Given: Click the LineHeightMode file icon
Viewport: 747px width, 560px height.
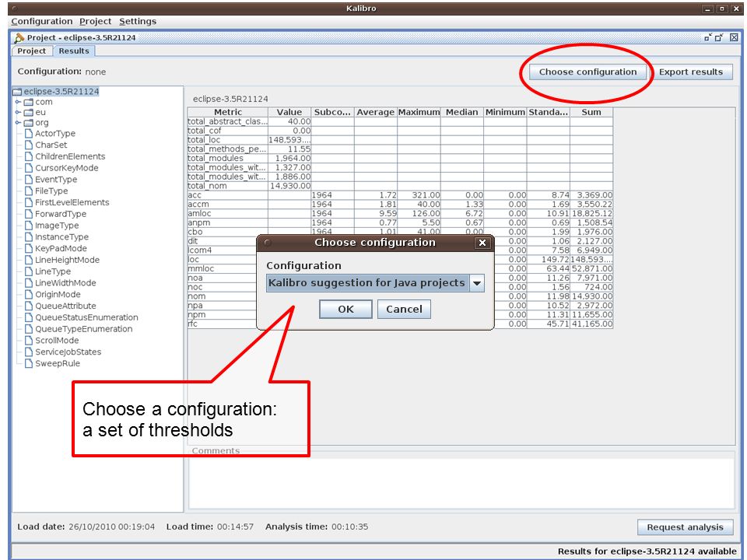Looking at the screenshot, I should tap(29, 260).
